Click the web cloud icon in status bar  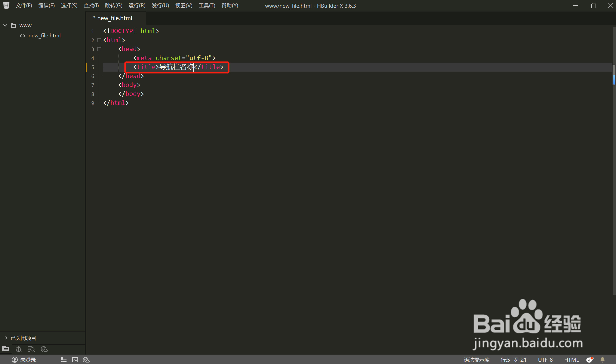(x=86, y=360)
